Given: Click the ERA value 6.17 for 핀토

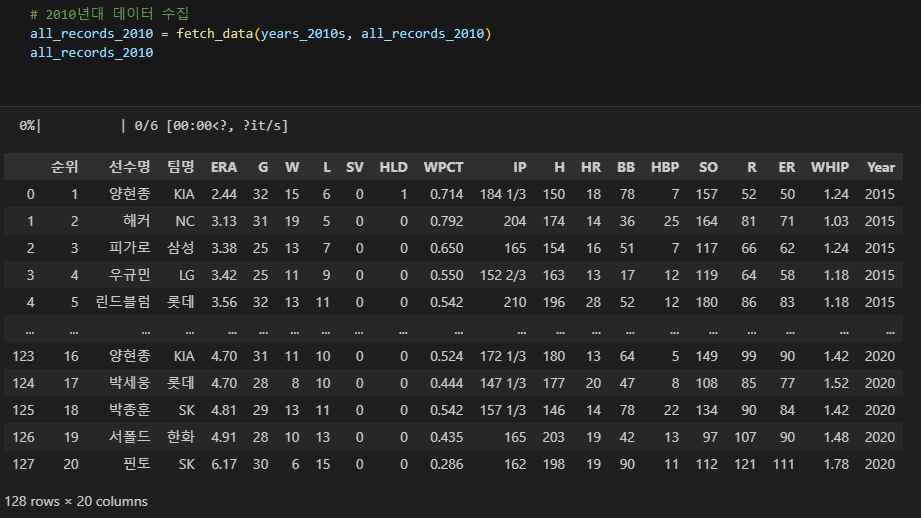Looking at the screenshot, I should click(x=224, y=464).
